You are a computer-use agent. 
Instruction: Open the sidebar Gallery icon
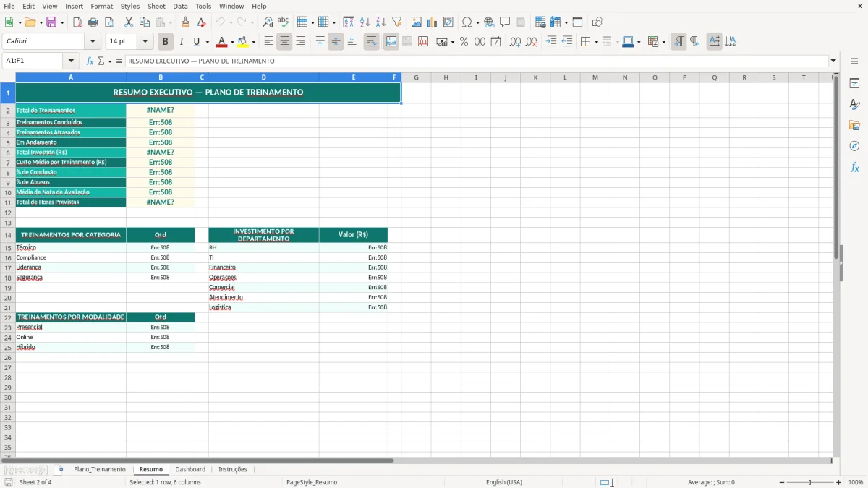coord(854,125)
